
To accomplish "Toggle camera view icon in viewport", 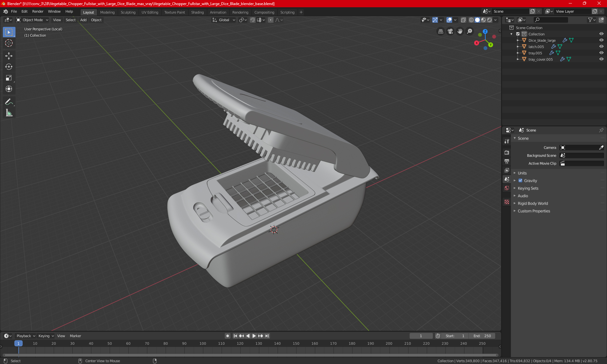I will [x=450, y=31].
